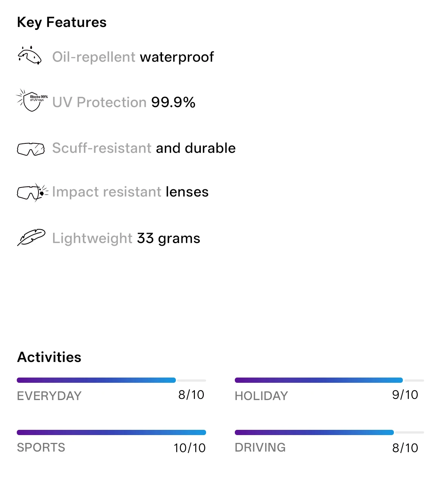The height and width of the screenshot is (481, 448).
Task: Select the 'Oil-repellent waterproof' feature text
Action: [x=133, y=57]
